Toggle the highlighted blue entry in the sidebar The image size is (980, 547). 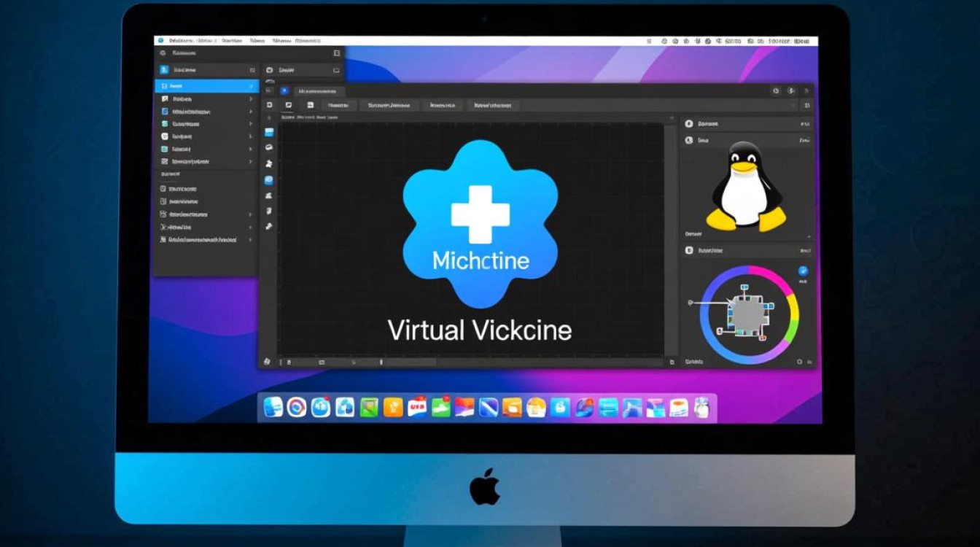coord(204,86)
